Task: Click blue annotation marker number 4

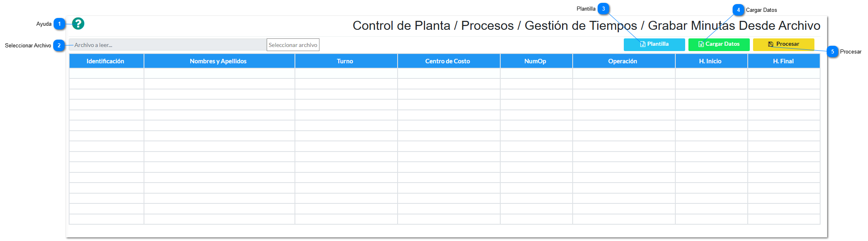Action: [x=738, y=10]
